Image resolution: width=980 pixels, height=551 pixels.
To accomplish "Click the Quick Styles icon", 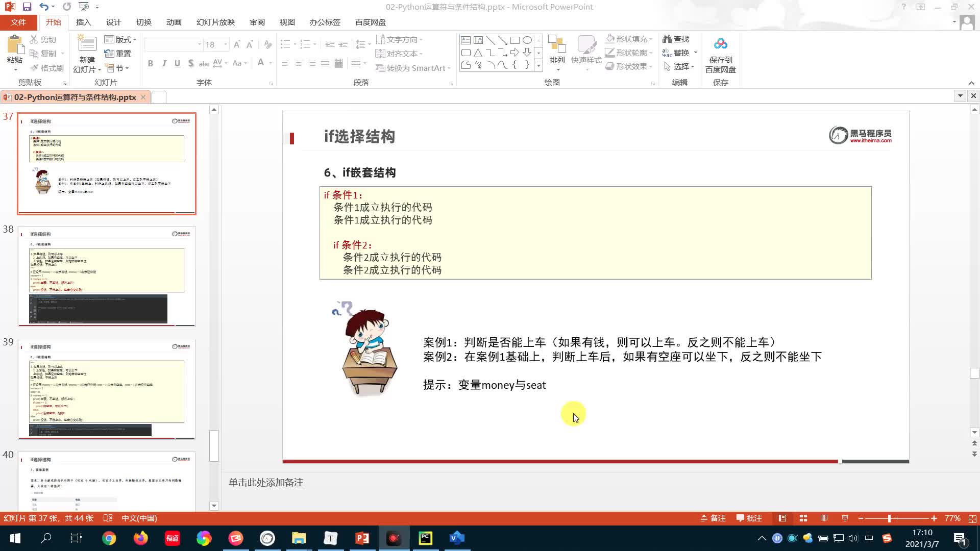I will pyautogui.click(x=586, y=44).
